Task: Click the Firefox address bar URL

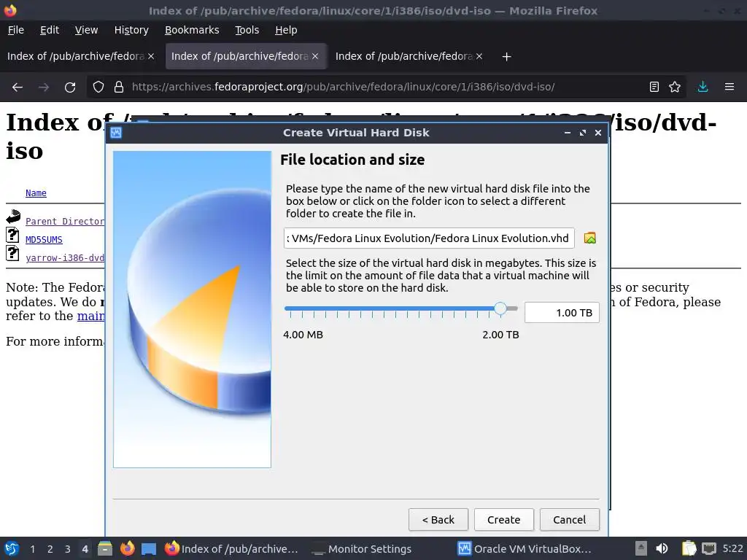Action: (343, 87)
